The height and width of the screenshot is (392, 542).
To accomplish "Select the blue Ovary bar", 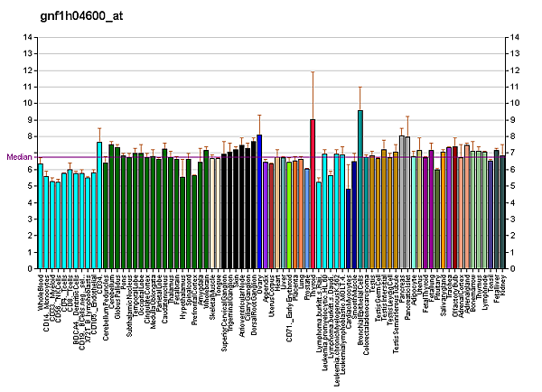I will 259,201.
